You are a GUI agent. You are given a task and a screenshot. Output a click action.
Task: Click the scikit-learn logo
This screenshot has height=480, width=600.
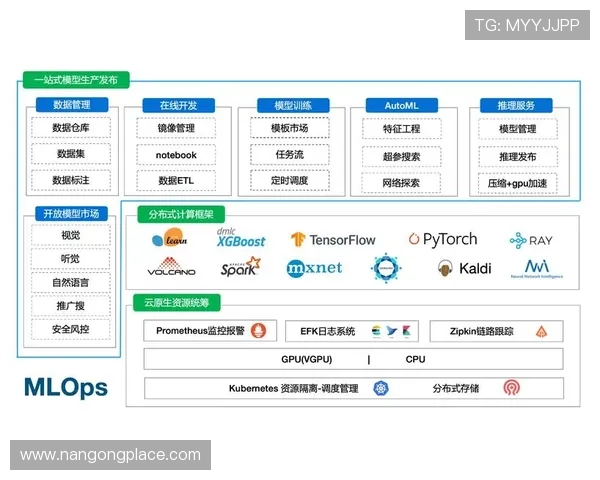tap(170, 238)
